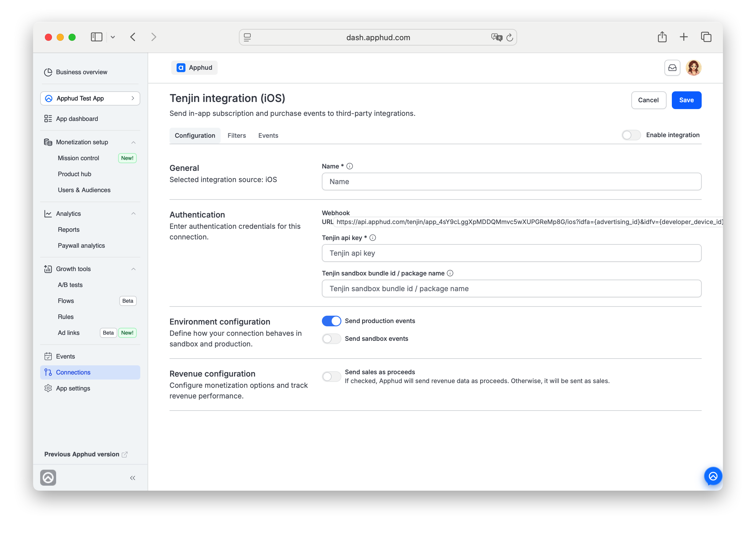This screenshot has width=756, height=535.
Task: Switch to the Configuration tab
Action: click(195, 135)
